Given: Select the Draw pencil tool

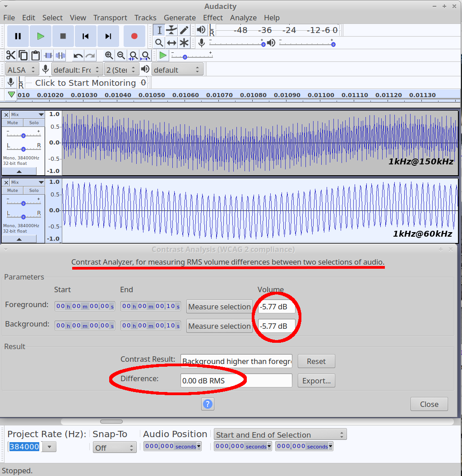Looking at the screenshot, I should click(x=184, y=30).
